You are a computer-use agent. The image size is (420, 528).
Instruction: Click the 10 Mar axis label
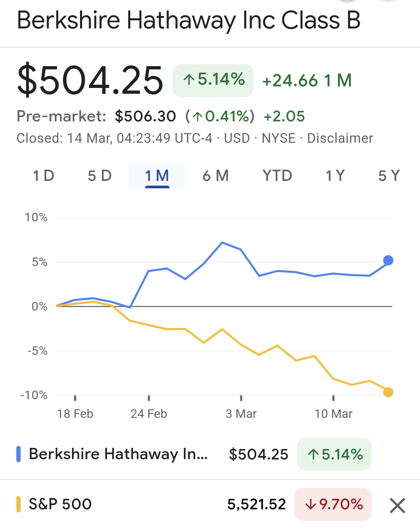(x=333, y=414)
